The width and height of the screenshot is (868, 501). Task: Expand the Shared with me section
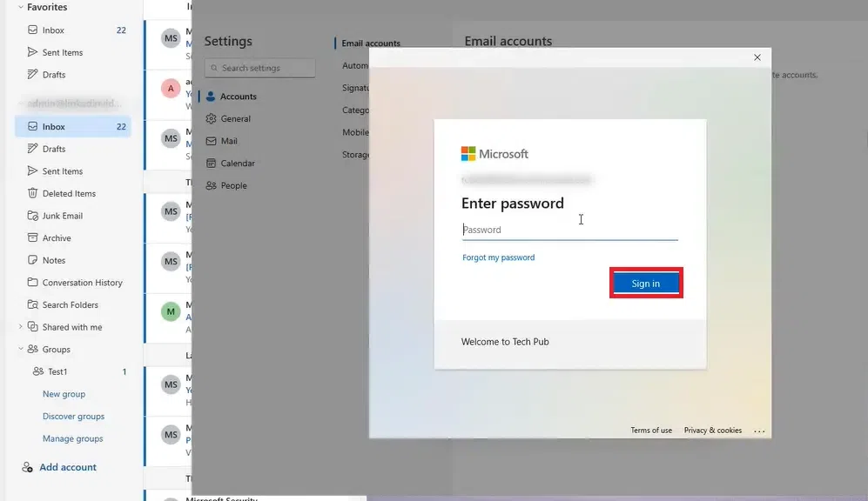coord(21,327)
